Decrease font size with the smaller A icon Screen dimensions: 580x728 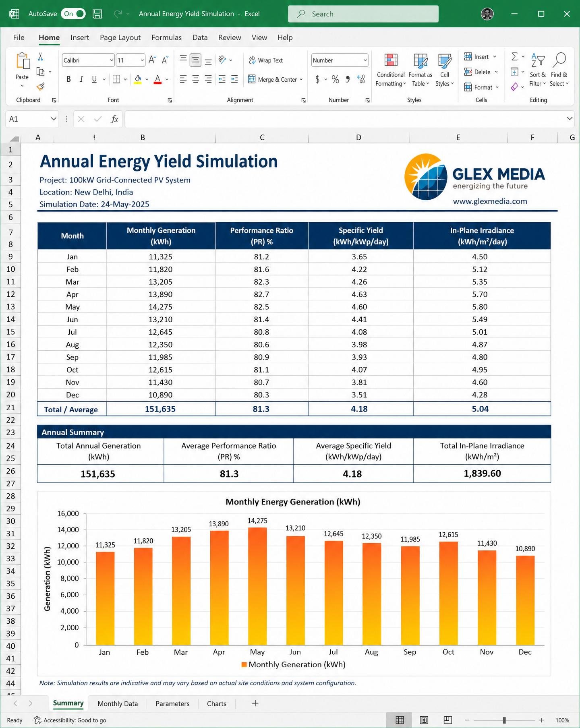[x=165, y=60]
